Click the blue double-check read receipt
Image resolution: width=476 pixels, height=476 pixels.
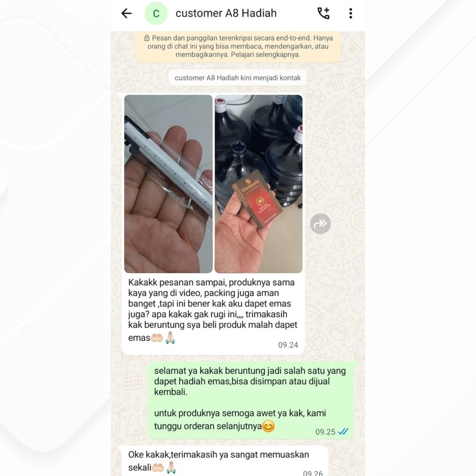pyautogui.click(x=343, y=431)
